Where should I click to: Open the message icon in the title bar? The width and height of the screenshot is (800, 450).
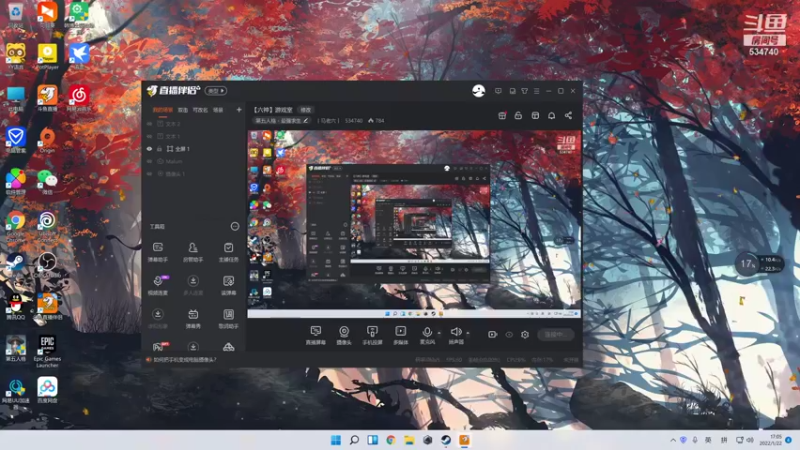[498, 91]
